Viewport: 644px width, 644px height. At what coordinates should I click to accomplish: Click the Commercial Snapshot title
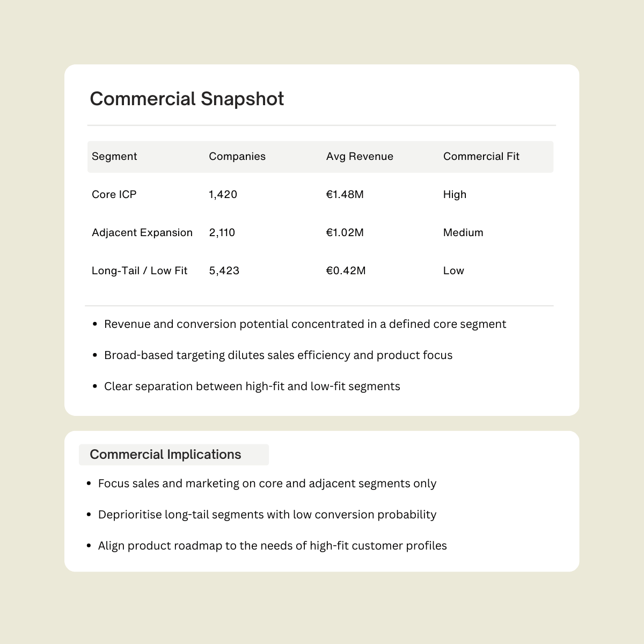187,99
